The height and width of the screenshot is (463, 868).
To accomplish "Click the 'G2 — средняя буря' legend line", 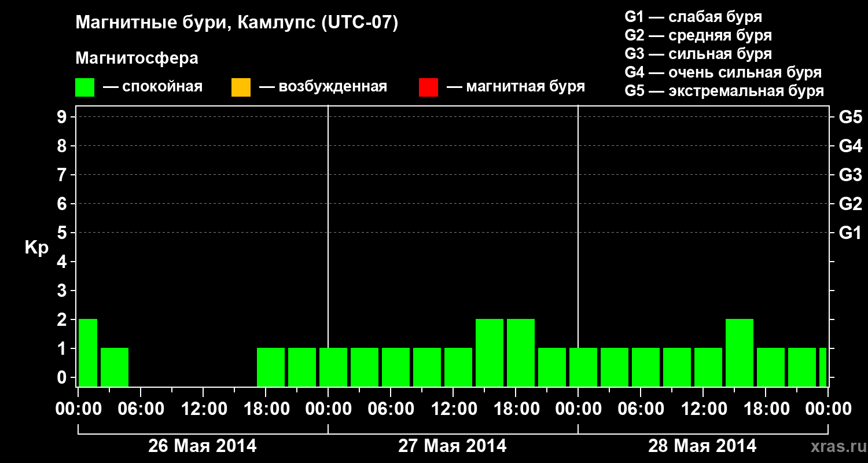I will pyautogui.click(x=698, y=35).
